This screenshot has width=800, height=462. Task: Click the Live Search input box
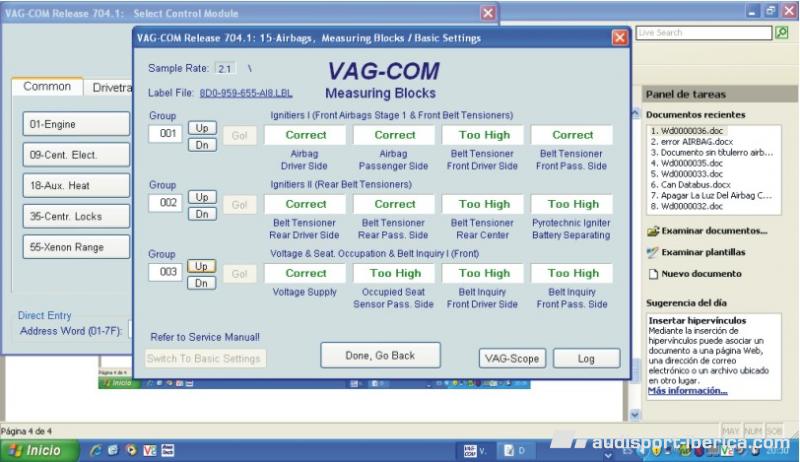pos(704,33)
